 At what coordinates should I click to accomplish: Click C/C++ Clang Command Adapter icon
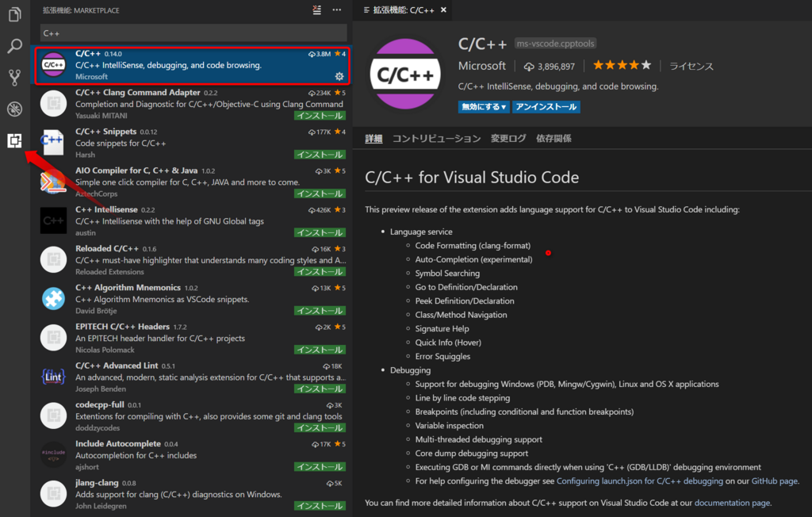coord(53,104)
